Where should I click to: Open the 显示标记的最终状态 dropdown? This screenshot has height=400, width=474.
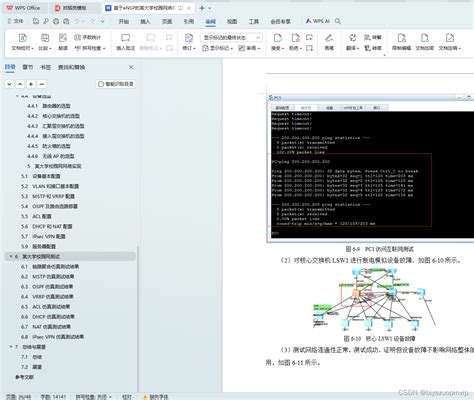click(x=231, y=38)
